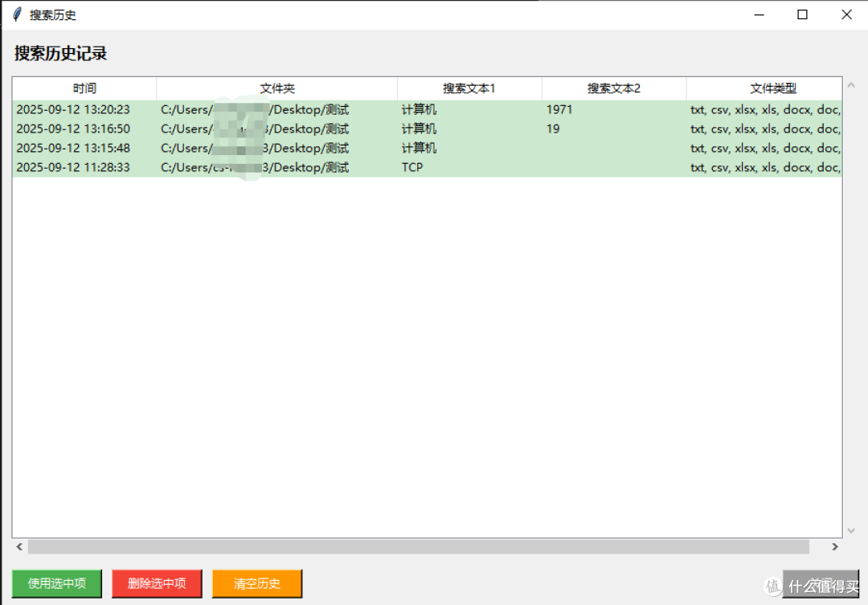Minimize the 搜索历史 window
Image resolution: width=868 pixels, height=605 pixels.
(759, 15)
